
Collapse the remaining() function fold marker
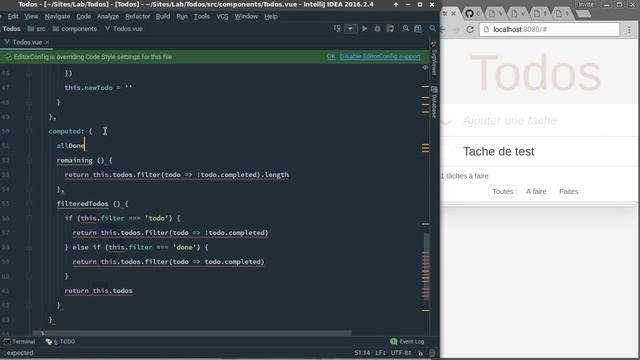(29, 160)
